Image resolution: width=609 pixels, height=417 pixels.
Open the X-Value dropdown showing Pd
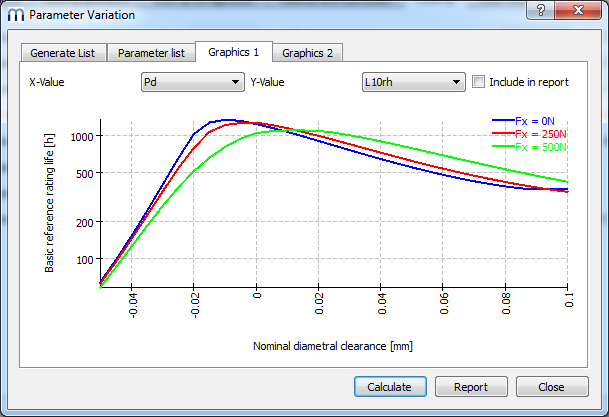click(193, 82)
